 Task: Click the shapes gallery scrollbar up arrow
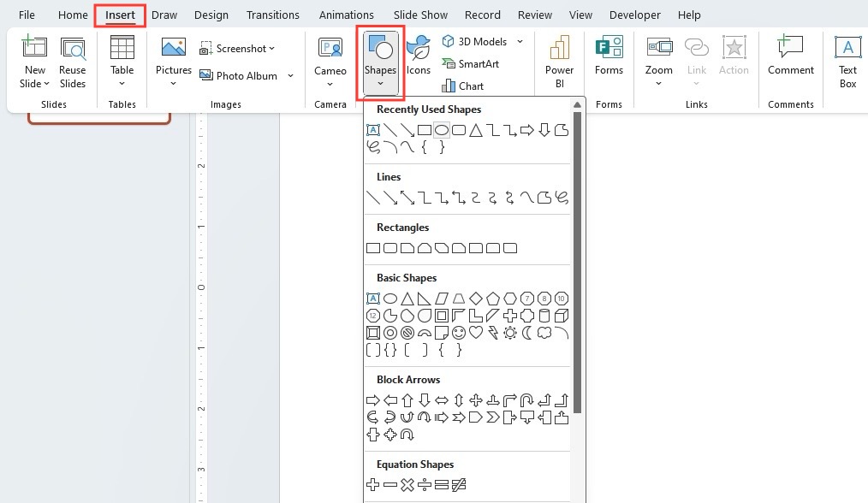(577, 104)
